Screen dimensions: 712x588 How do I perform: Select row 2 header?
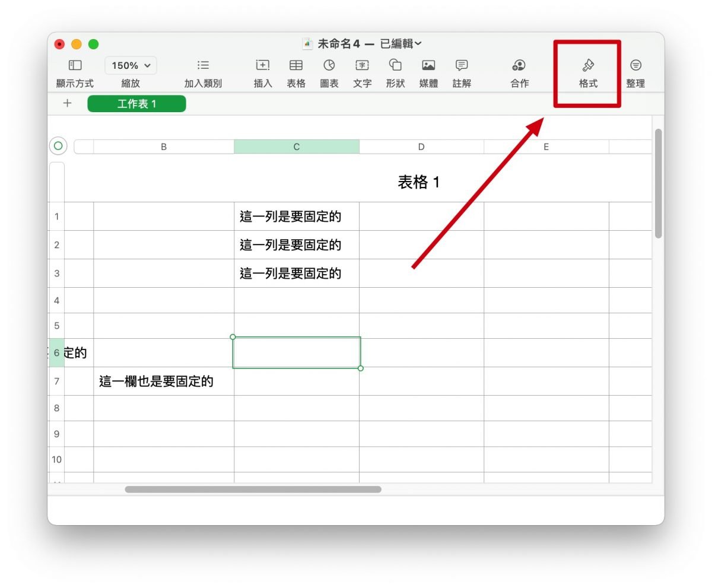tap(57, 244)
